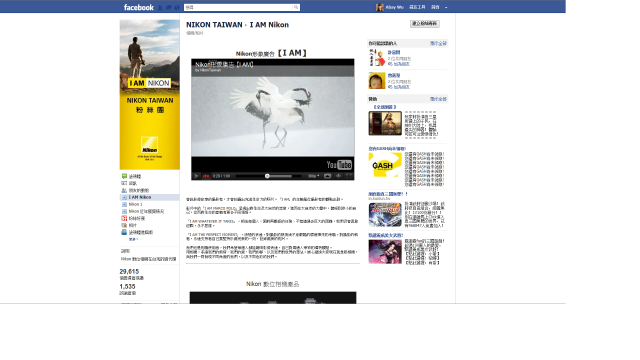Click the expand-size icon in video player
The image size is (640, 360).
pos(327,176)
